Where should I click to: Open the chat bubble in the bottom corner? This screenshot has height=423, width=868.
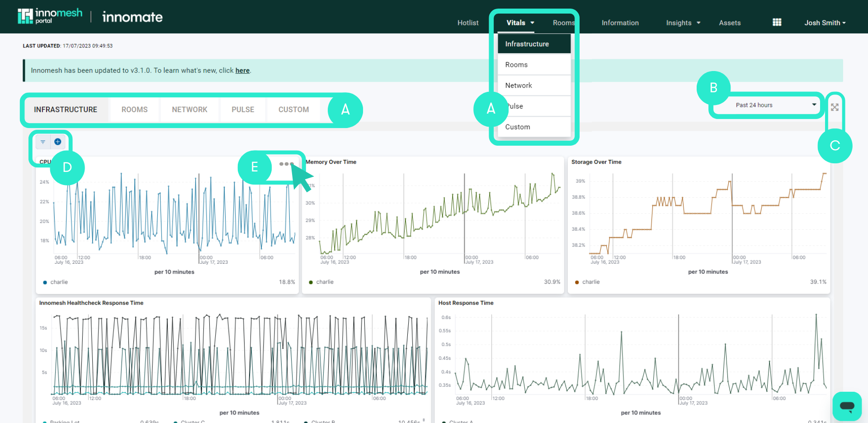click(x=847, y=406)
